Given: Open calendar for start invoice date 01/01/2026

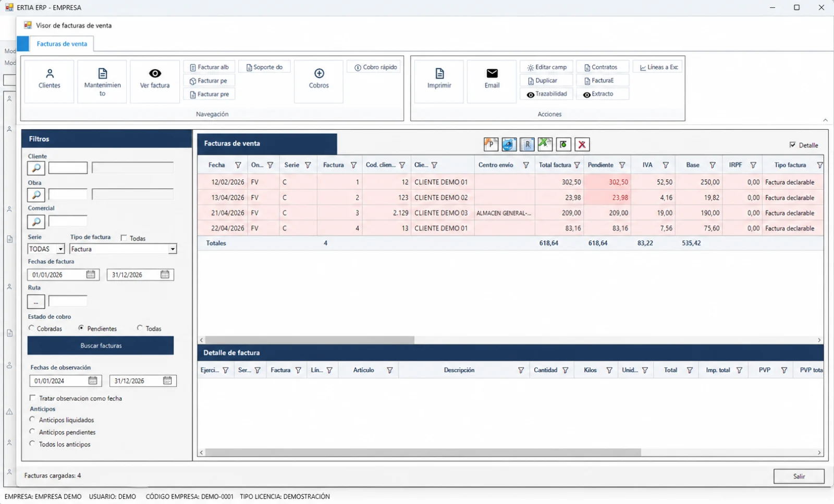Looking at the screenshot, I should click(91, 275).
